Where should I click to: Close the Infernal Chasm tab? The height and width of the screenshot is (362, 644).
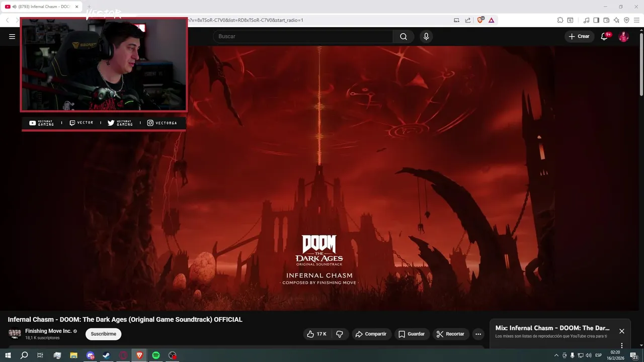(x=77, y=7)
